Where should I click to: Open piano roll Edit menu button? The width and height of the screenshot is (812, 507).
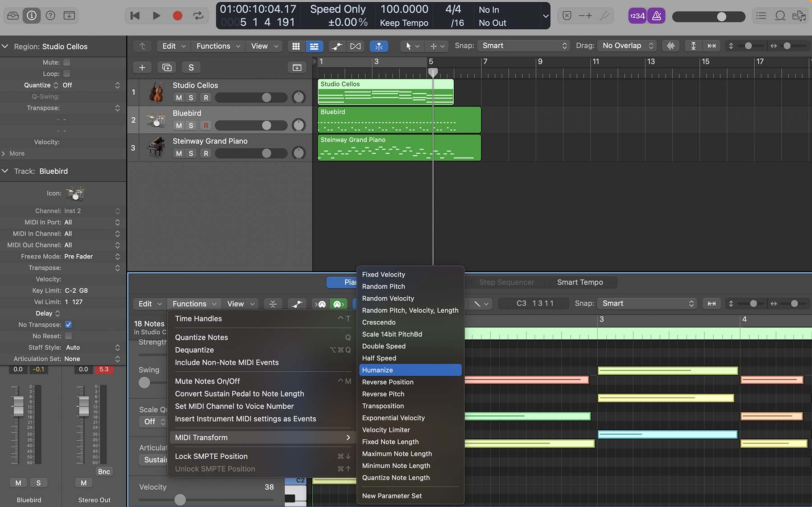point(150,304)
